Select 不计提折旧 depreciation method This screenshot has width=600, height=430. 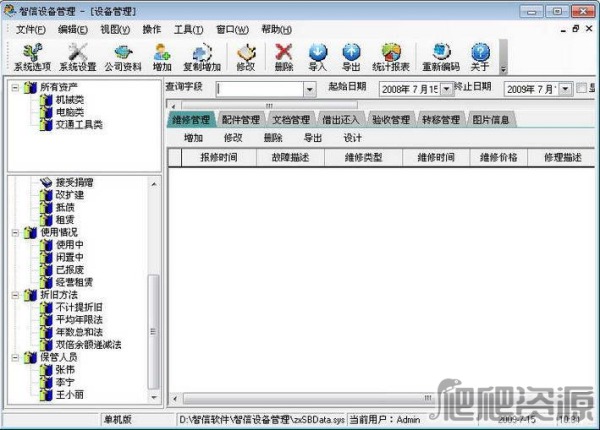point(79,307)
